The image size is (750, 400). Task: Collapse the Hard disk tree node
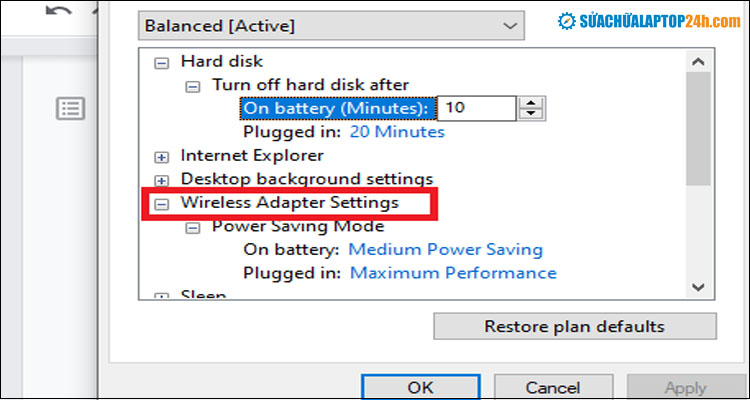pos(161,62)
